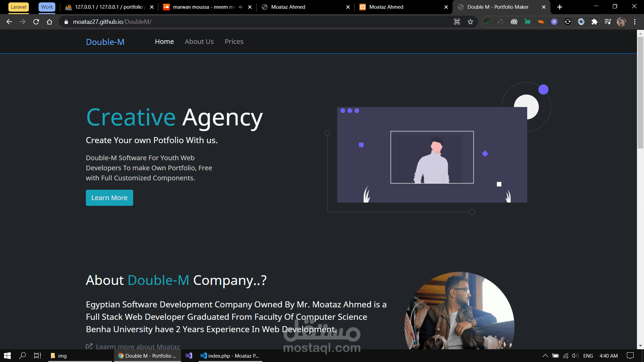
Task: Open Windows taskbar search
Action: coord(23,356)
